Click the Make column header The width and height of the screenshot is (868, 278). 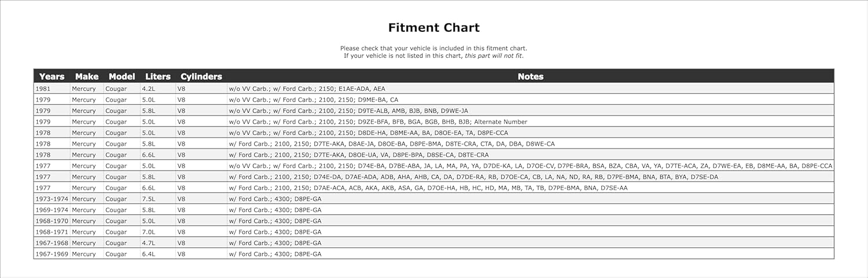pos(87,76)
